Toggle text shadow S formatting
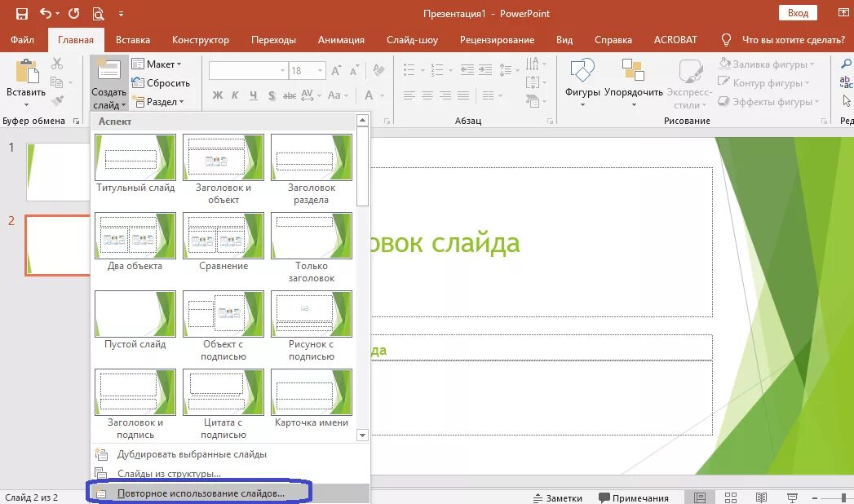Screen dimensions: 854x504 point(272,95)
